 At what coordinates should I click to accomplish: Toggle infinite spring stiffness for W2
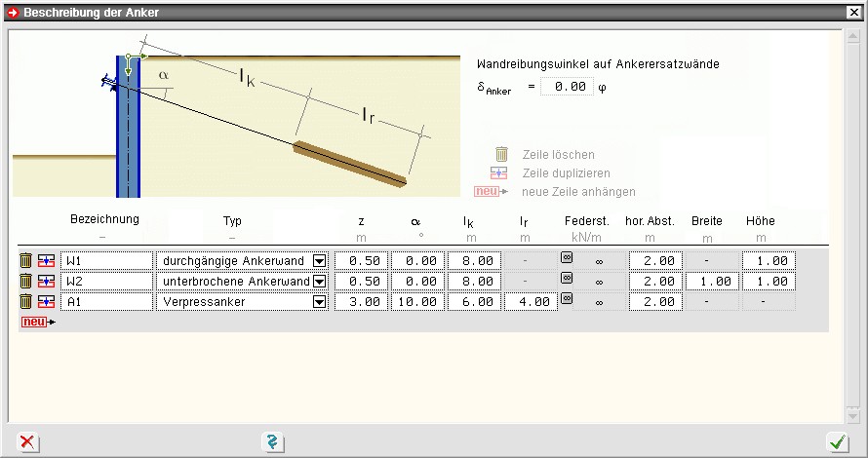(x=566, y=279)
